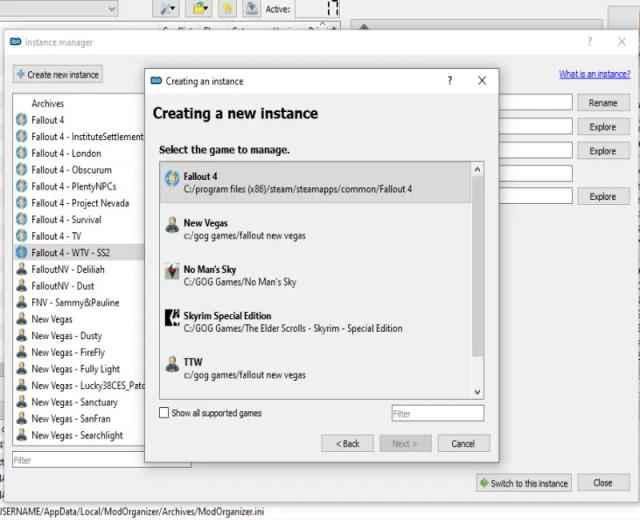Viewport: 640px width, 520px height.
Task: Click the create backup icon in toolbar
Action: (x=251, y=8)
